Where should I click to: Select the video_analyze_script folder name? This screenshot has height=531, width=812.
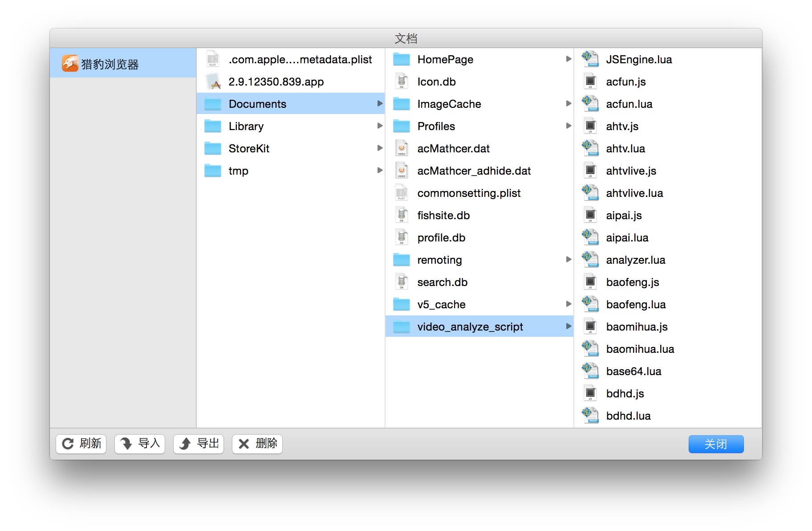point(470,327)
